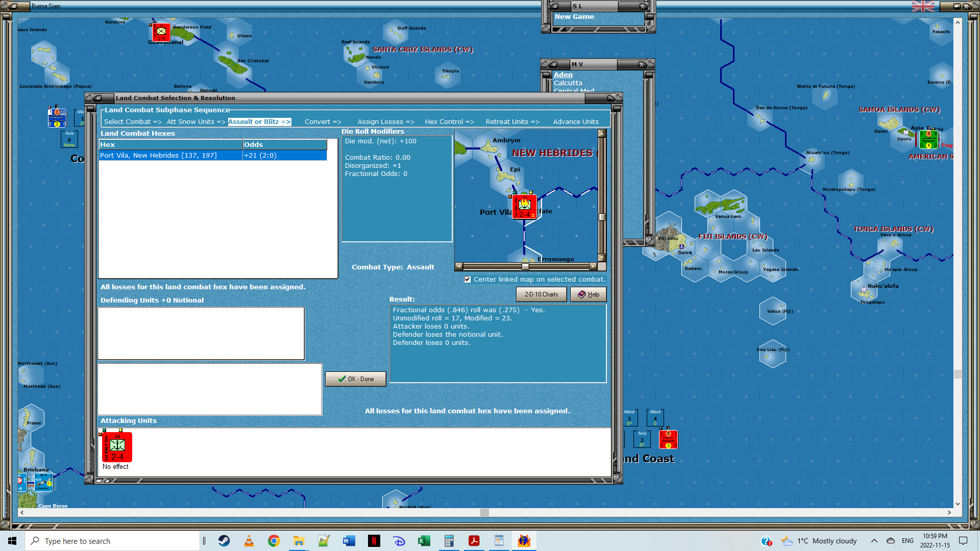Select the green unit counter near Upolu
Image resolution: width=980 pixels, height=551 pixels.
pyautogui.click(x=928, y=139)
